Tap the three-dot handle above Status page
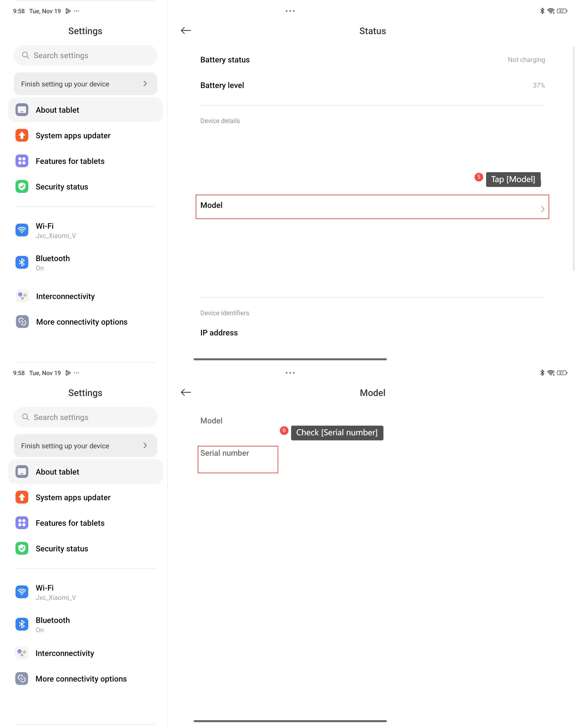 click(290, 11)
